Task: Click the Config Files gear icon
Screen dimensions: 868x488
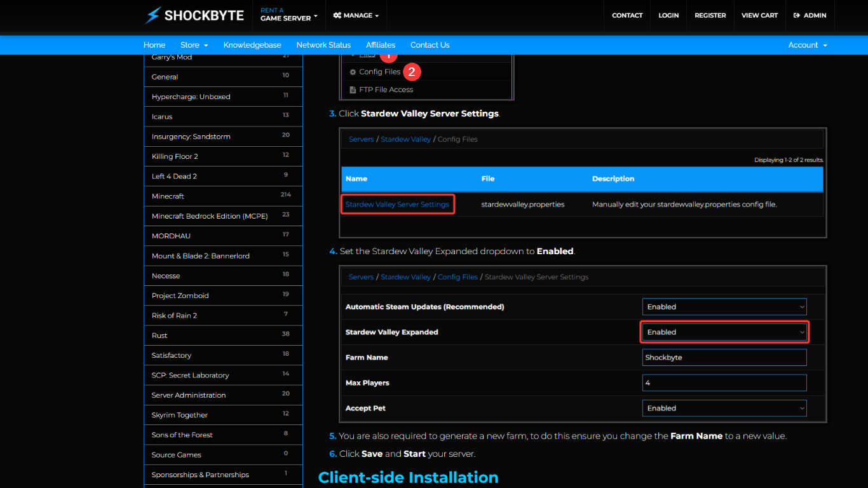Action: pyautogui.click(x=353, y=72)
